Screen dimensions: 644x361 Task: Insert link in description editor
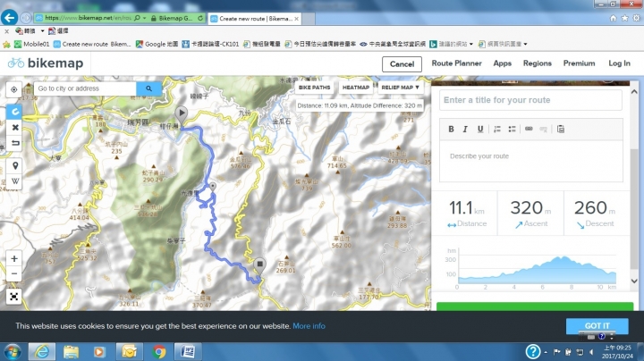529,130
